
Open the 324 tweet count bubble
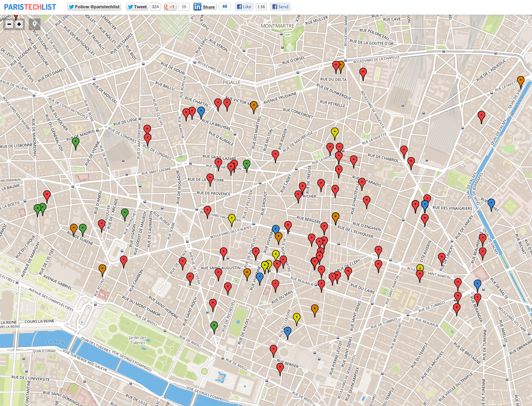tap(155, 7)
